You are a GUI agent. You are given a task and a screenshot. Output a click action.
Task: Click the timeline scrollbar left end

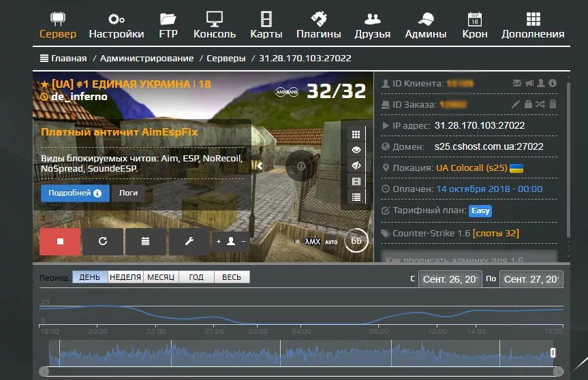tap(44, 371)
